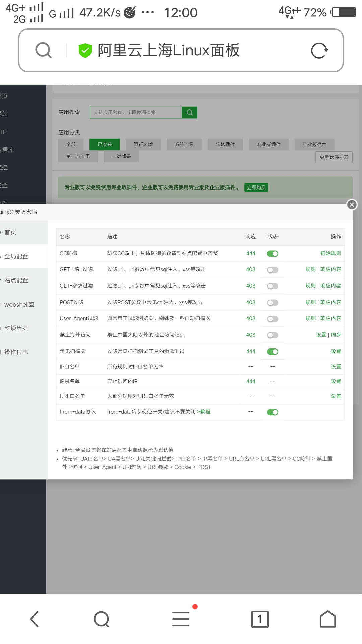Go back with browser back arrow
362x644 pixels.
pyautogui.click(x=34, y=619)
